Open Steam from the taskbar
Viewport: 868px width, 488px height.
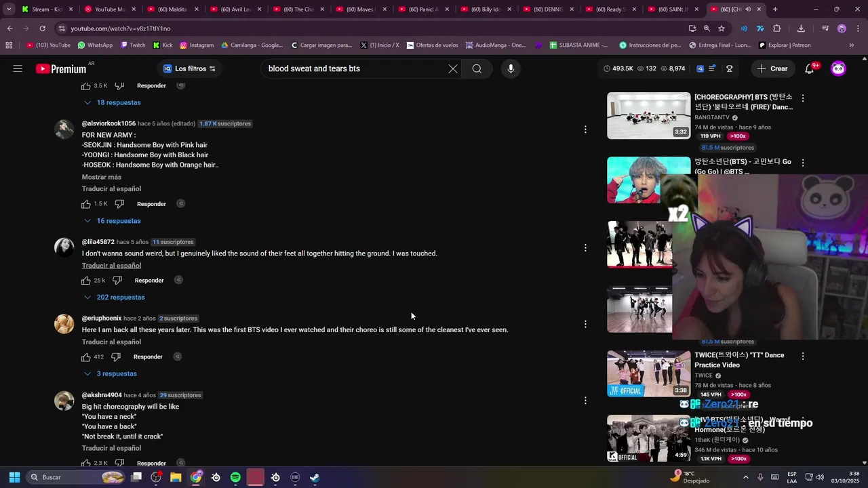(x=315, y=477)
